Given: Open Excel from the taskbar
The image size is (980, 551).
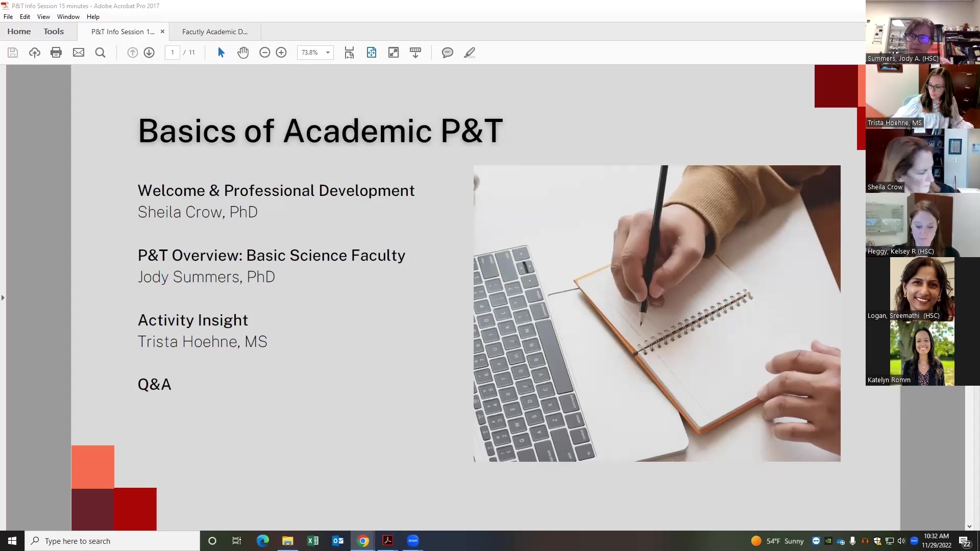Looking at the screenshot, I should click(313, 541).
